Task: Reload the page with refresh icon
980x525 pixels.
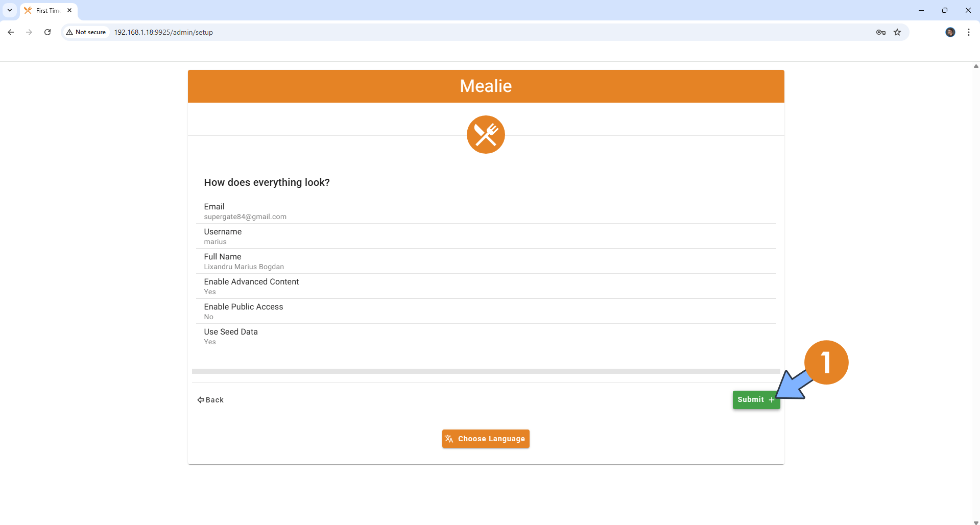Action: pos(47,32)
